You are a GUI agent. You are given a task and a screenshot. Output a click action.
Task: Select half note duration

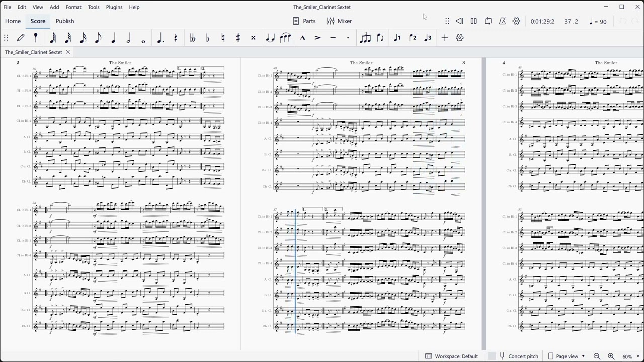point(128,38)
